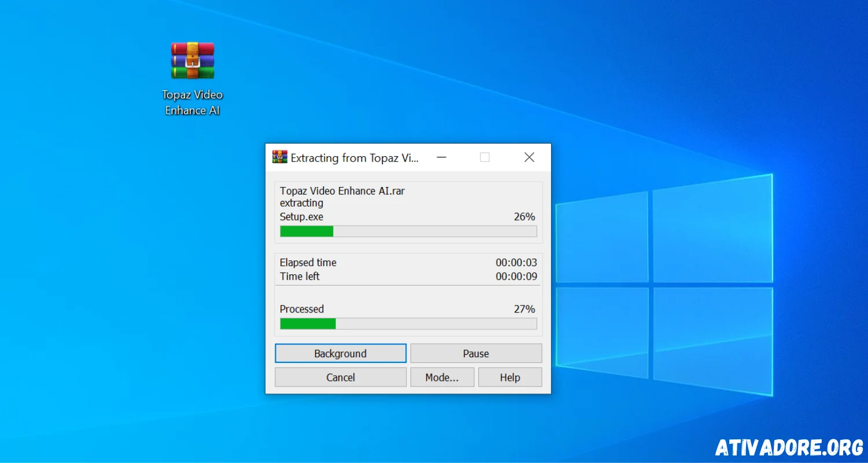
Task: Click the 'Time left' label
Action: pyautogui.click(x=300, y=277)
